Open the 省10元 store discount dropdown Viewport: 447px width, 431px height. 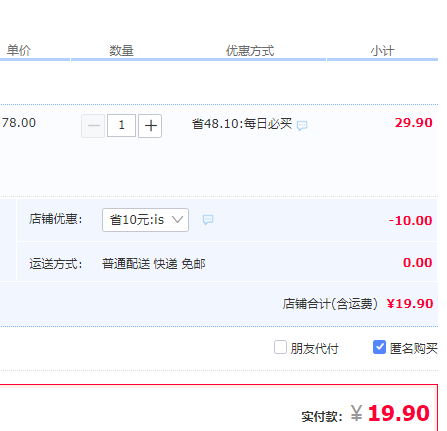tap(145, 220)
